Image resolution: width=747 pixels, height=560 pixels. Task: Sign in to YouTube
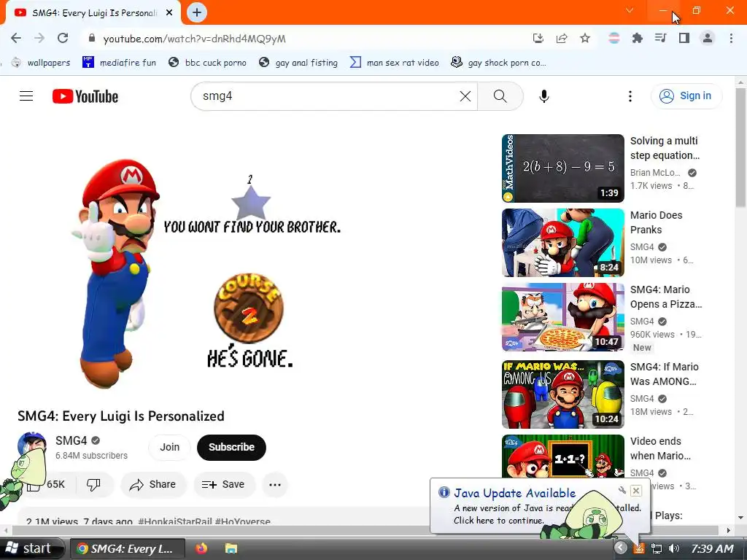(686, 96)
